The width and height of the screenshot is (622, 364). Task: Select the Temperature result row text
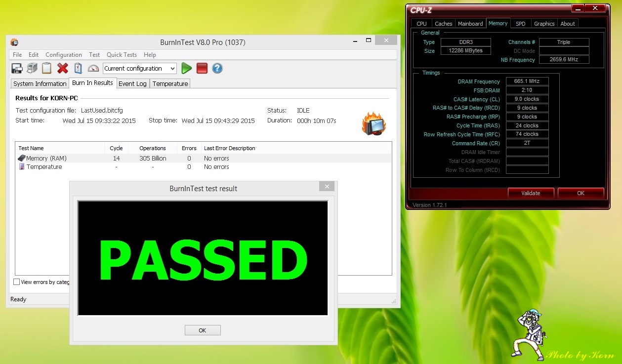coord(44,167)
